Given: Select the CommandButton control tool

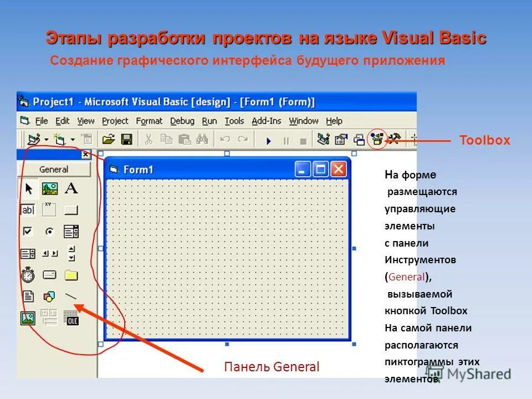Looking at the screenshot, I should pyautogui.click(x=71, y=211).
